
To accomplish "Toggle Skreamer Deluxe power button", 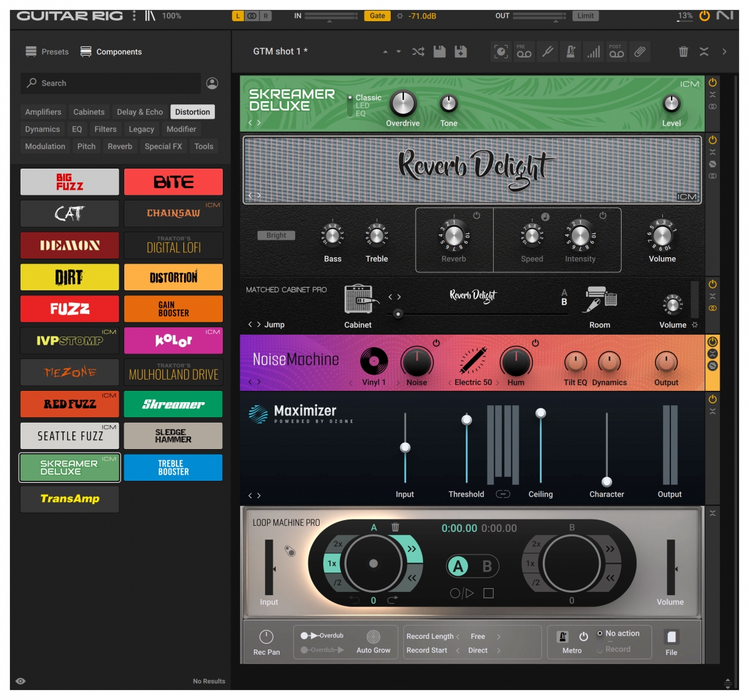I will (712, 82).
